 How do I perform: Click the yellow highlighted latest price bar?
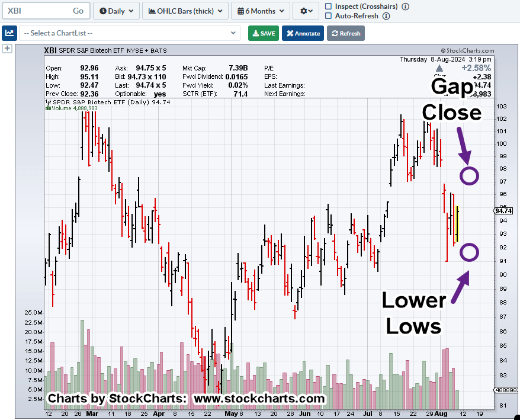457,223
